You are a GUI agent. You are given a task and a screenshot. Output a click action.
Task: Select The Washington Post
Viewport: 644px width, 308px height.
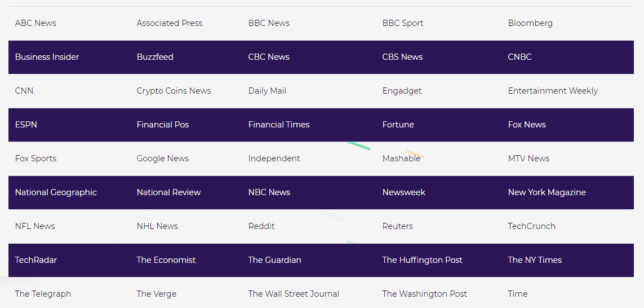[x=424, y=293]
